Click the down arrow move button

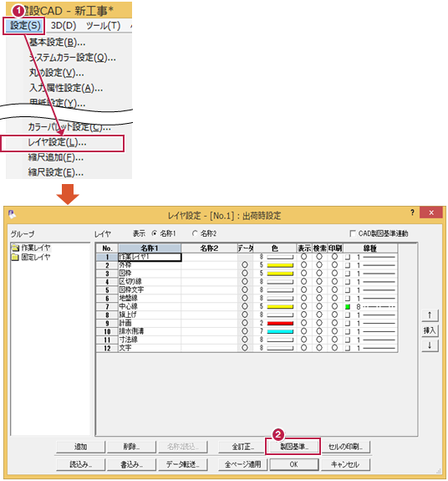pyautogui.click(x=430, y=345)
